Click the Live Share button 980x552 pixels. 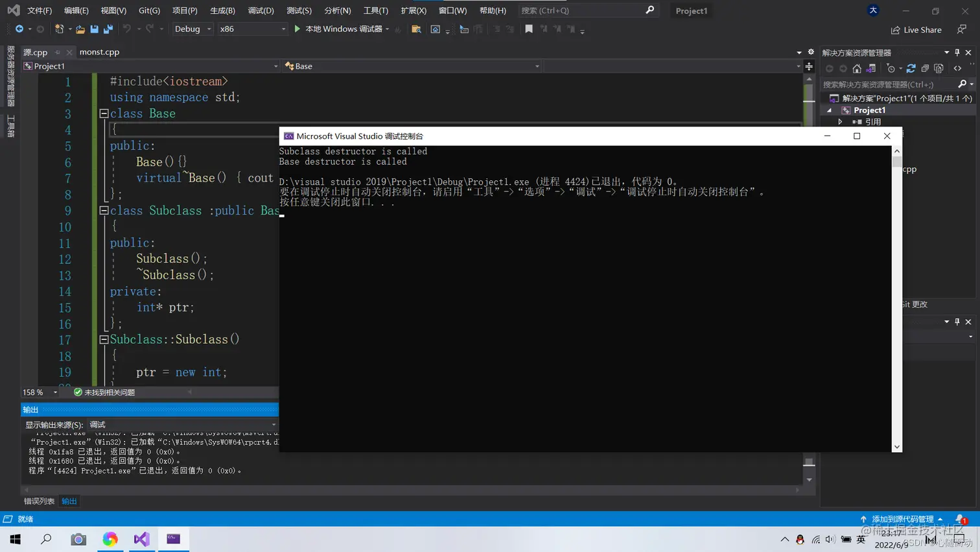[x=916, y=30]
